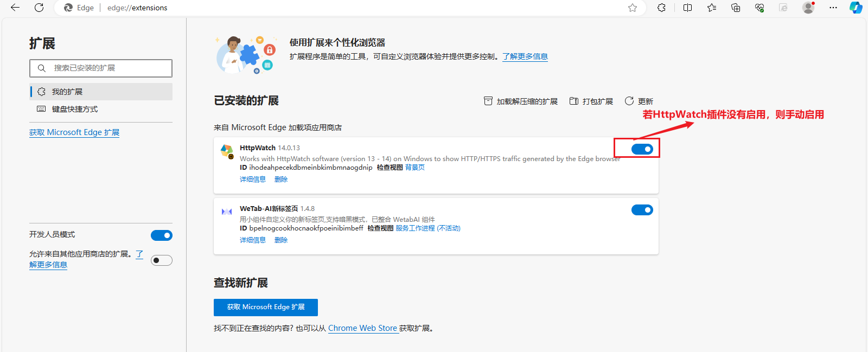Open the split screen view
868x352 pixels.
pyautogui.click(x=687, y=8)
